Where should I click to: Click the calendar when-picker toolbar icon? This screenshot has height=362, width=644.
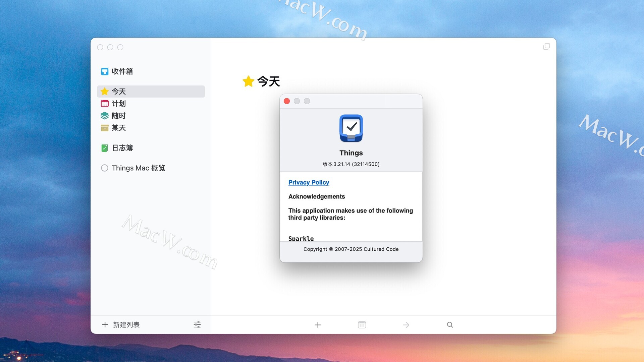pyautogui.click(x=362, y=325)
